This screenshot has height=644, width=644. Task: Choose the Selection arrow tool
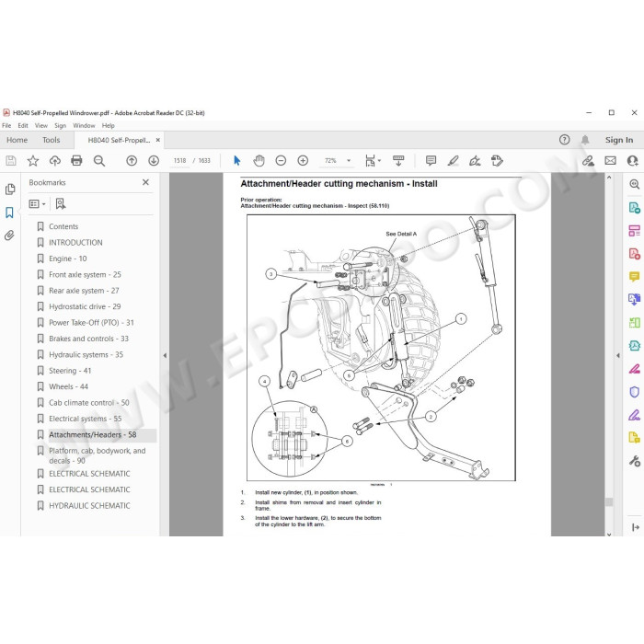[x=237, y=161]
